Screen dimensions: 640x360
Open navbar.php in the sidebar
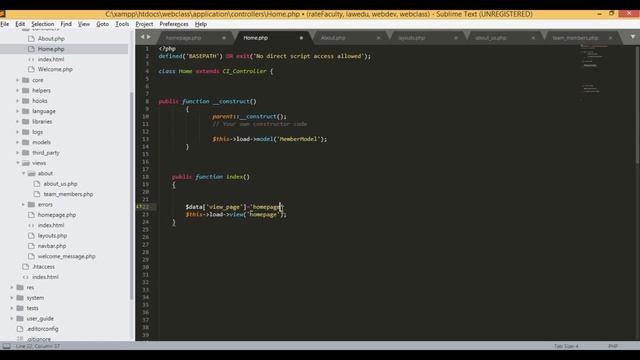point(52,246)
